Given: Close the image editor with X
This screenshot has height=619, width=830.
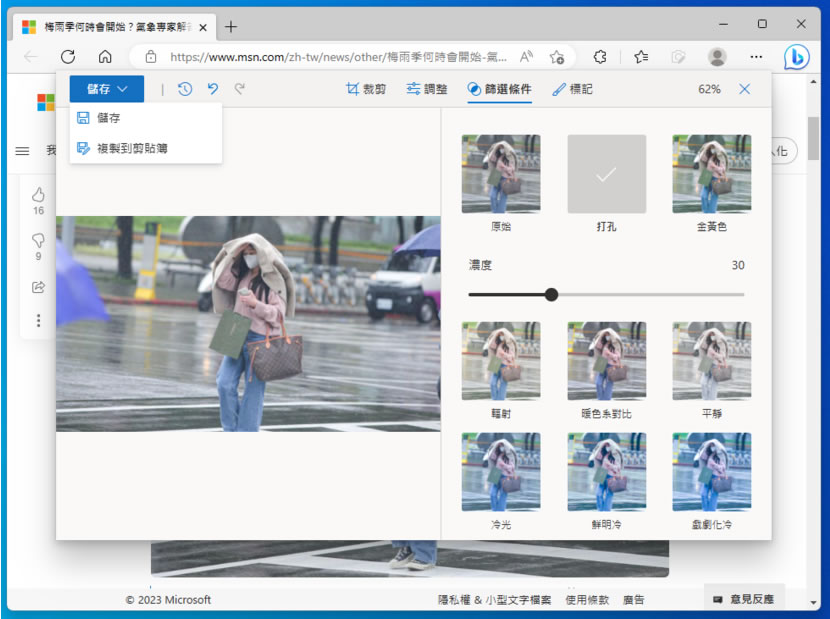Looking at the screenshot, I should [x=744, y=89].
